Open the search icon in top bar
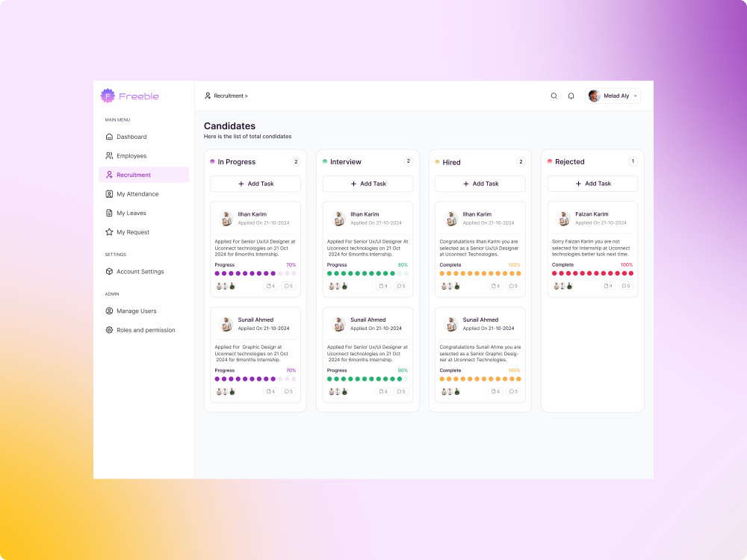This screenshot has width=747, height=560. click(x=554, y=96)
